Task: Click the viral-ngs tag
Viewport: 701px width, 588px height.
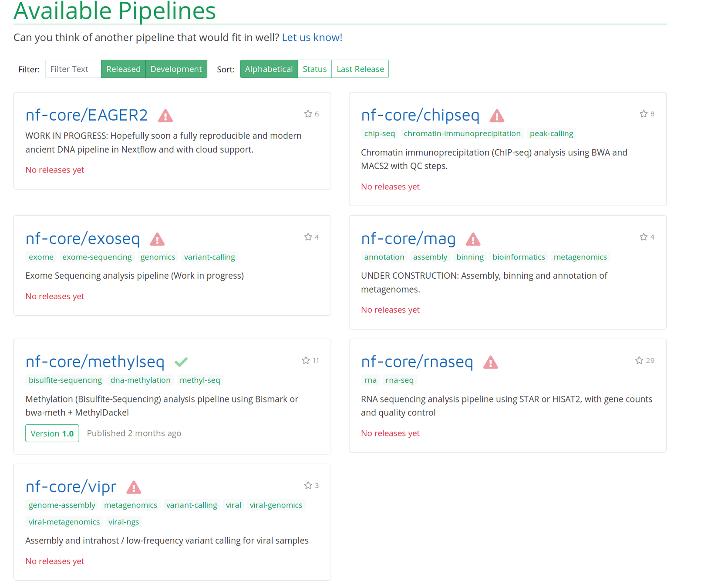Action: tap(124, 522)
